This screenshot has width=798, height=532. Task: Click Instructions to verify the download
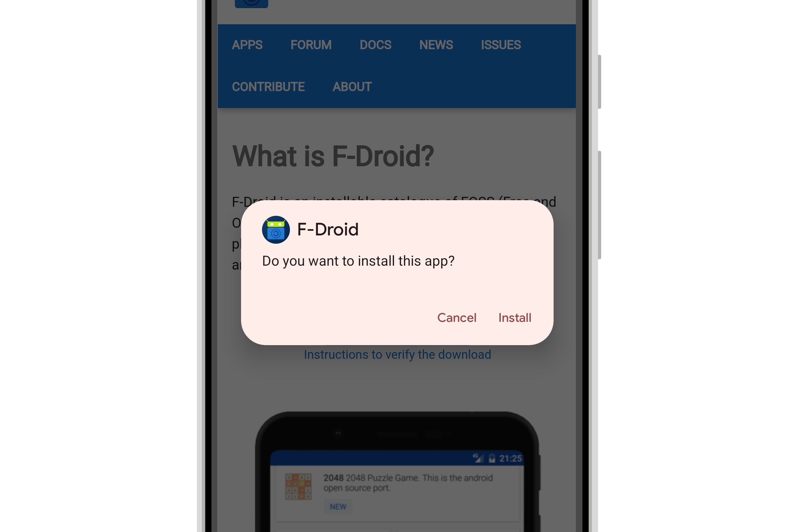(397, 354)
